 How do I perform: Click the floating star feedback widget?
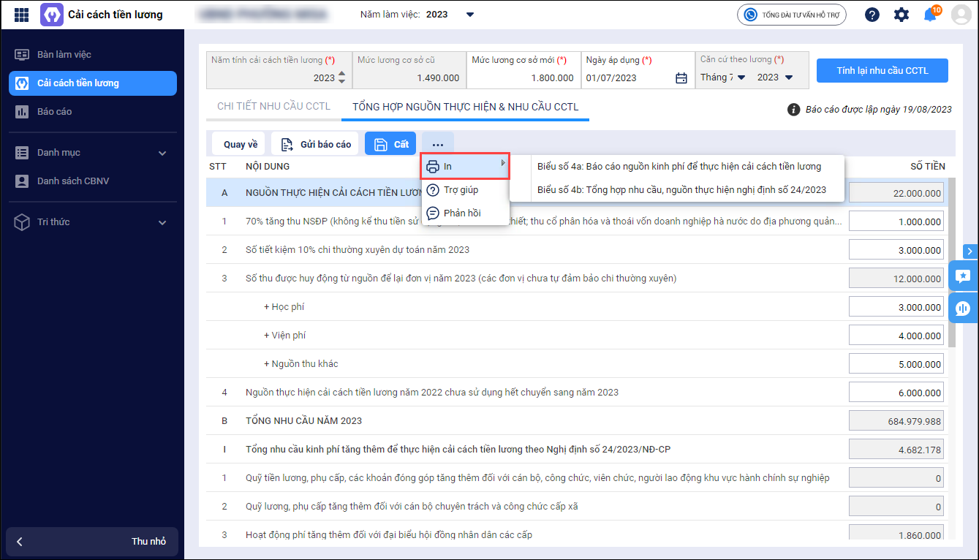coord(963,276)
